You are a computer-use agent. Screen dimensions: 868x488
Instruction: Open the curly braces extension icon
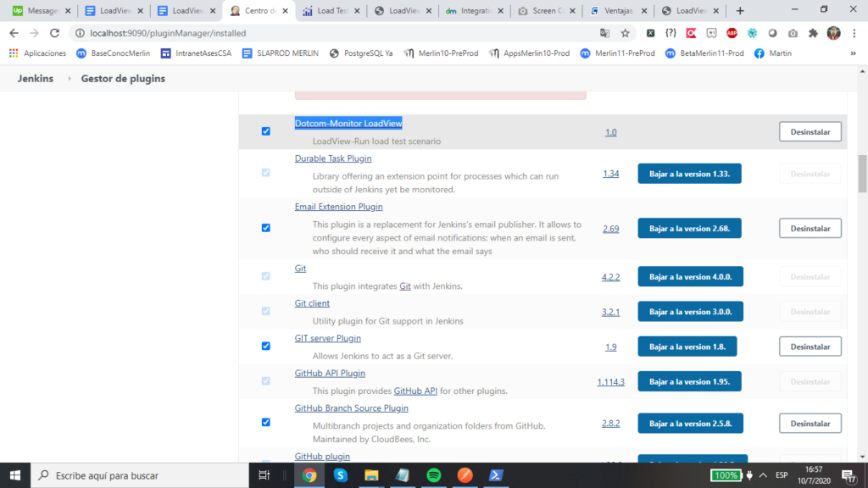671,33
